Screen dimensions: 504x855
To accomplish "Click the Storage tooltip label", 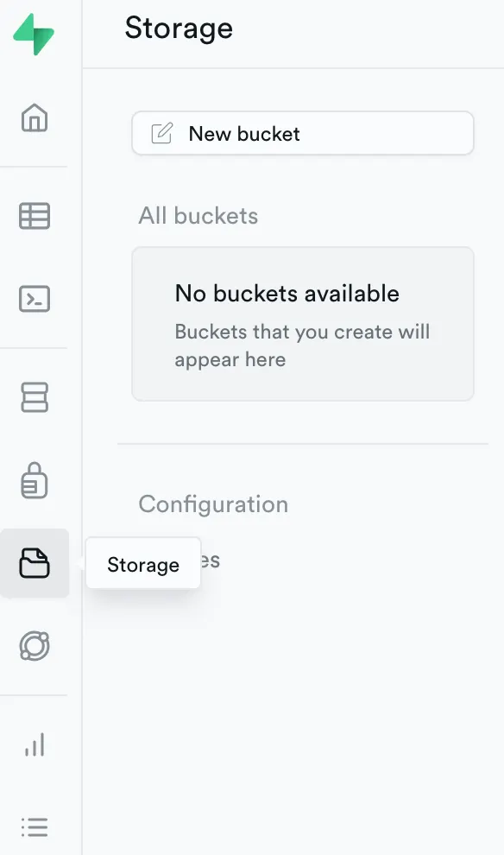I will [142, 563].
